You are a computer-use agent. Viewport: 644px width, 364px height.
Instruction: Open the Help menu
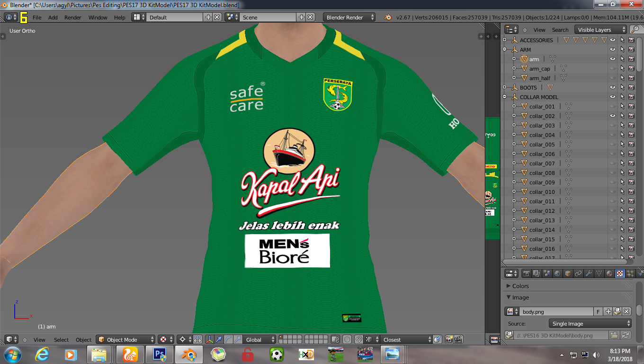(120, 17)
